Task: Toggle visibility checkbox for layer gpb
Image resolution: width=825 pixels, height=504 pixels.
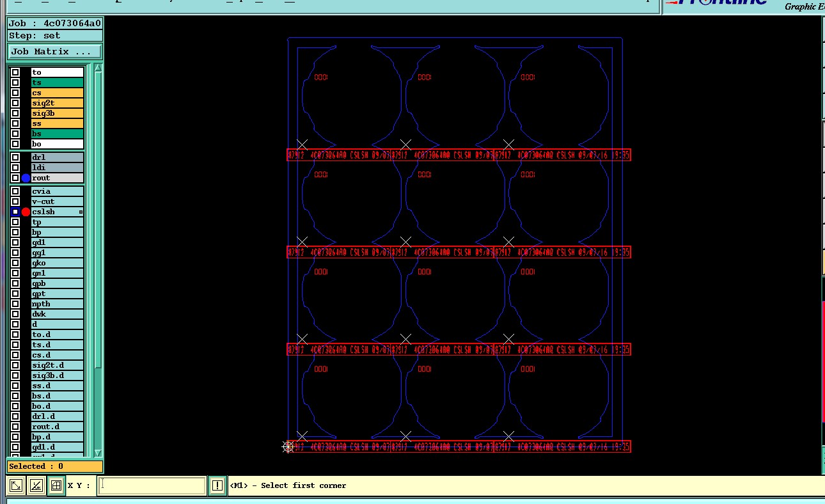Action: click(15, 283)
